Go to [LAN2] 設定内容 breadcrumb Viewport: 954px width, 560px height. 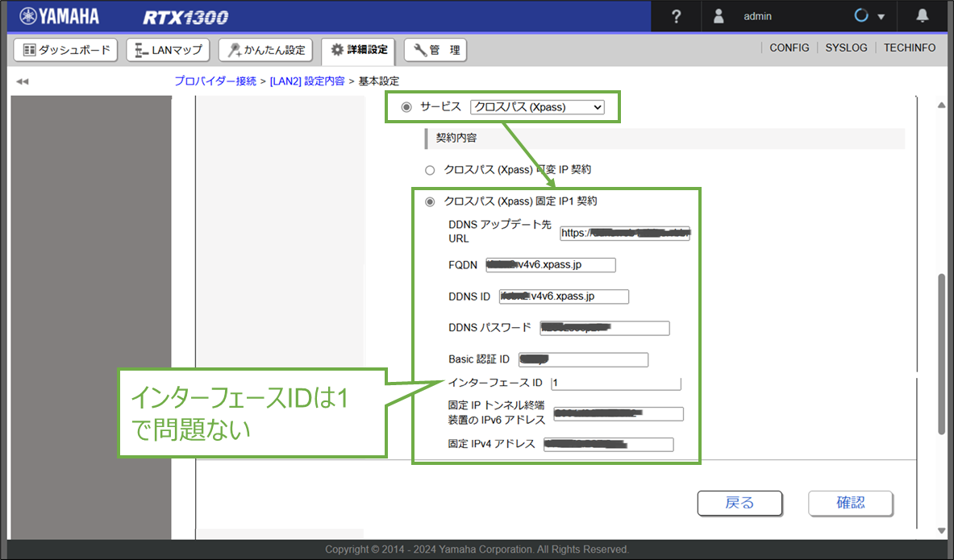[307, 81]
